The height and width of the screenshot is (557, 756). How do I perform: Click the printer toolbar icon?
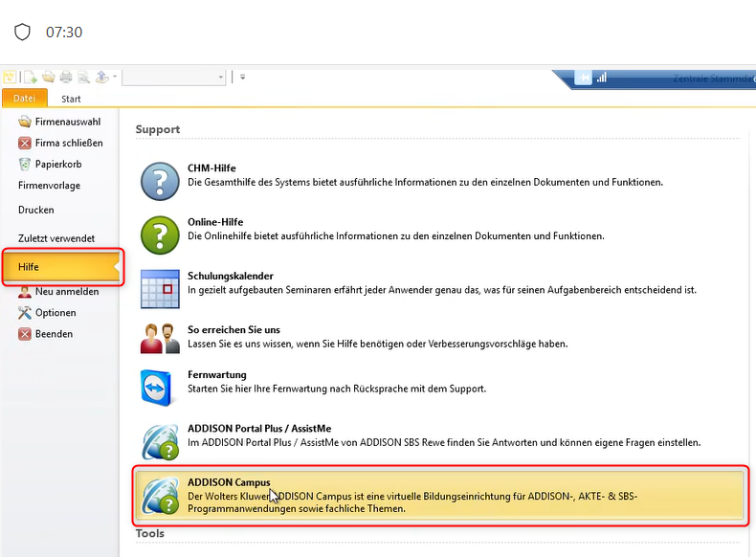point(66,78)
